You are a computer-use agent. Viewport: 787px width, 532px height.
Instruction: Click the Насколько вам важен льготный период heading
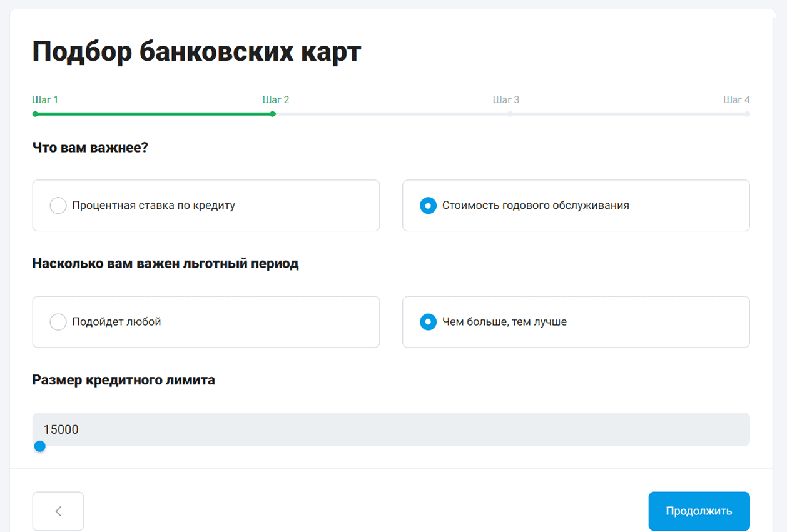pos(165,264)
